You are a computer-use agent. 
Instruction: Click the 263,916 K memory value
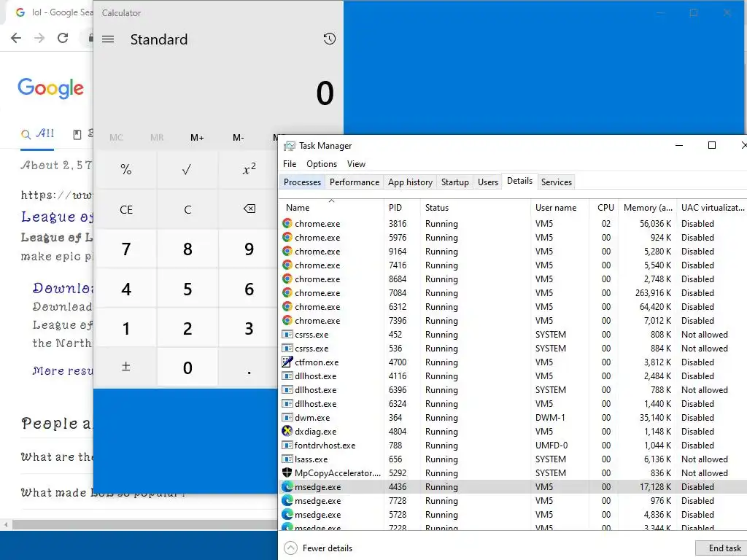653,293
